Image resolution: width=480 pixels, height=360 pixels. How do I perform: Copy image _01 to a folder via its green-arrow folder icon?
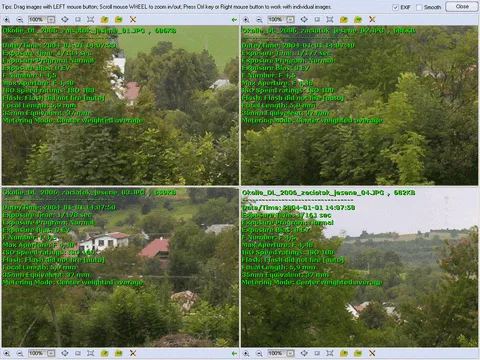click(x=119, y=20)
